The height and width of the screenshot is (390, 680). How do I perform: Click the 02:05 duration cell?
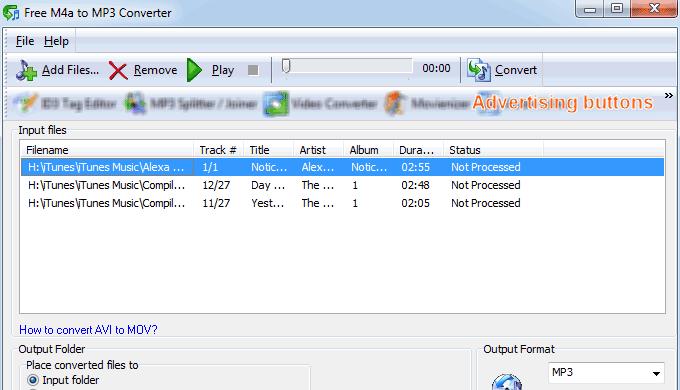tap(415, 203)
